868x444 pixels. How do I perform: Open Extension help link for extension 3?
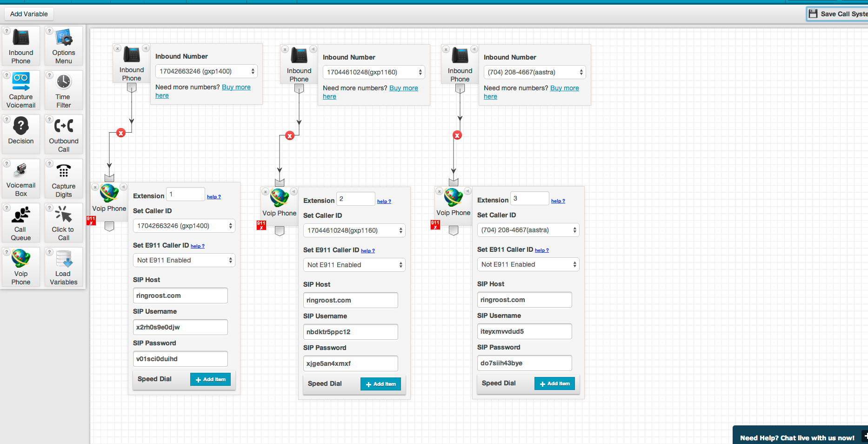click(558, 201)
